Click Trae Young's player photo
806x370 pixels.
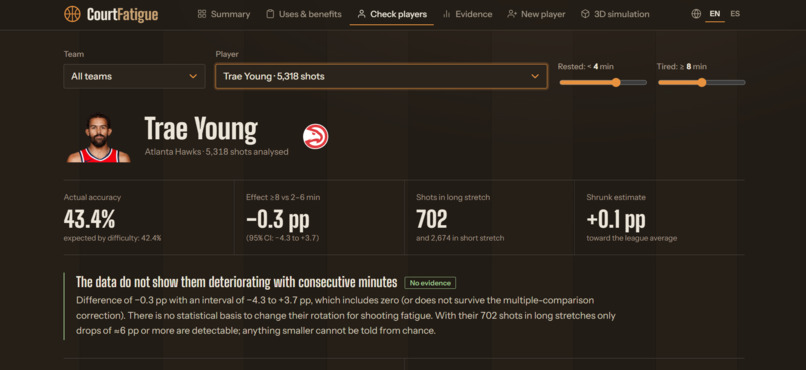coord(99,137)
